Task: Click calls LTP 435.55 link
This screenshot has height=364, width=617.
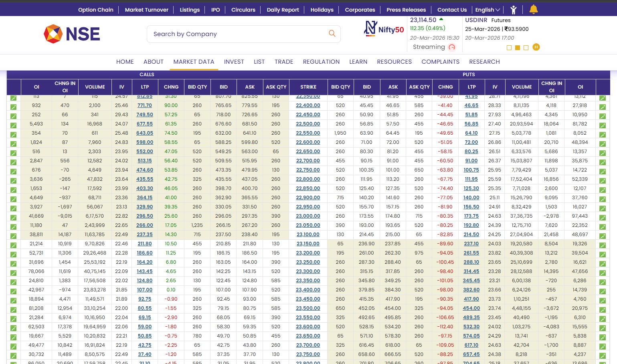Action: pyautogui.click(x=145, y=179)
